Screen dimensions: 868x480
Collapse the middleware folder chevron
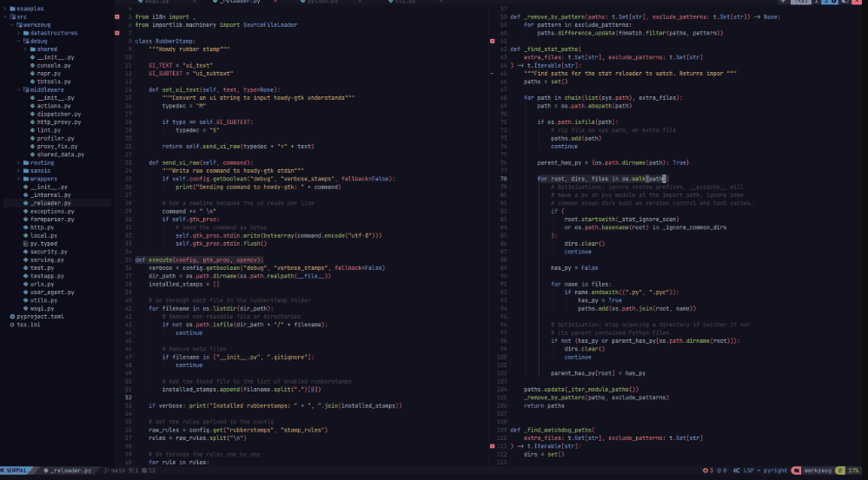click(19, 89)
